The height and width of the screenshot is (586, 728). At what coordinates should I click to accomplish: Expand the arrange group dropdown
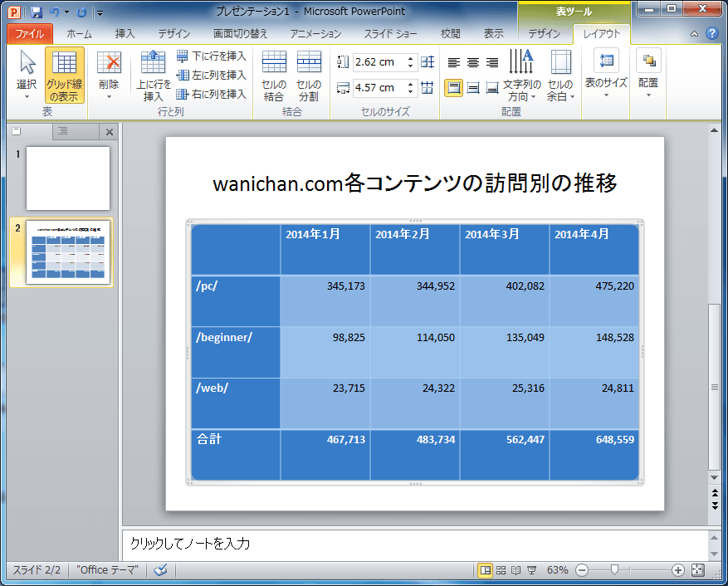click(x=648, y=73)
